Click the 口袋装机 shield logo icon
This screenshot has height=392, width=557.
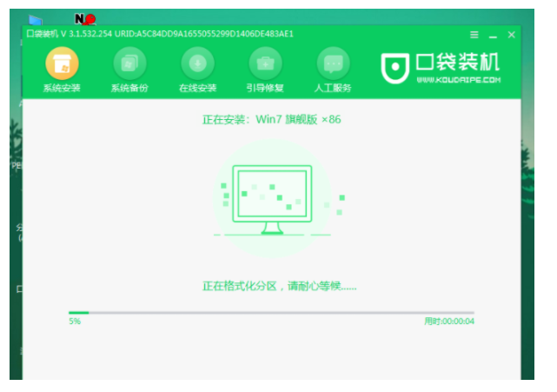(396, 68)
